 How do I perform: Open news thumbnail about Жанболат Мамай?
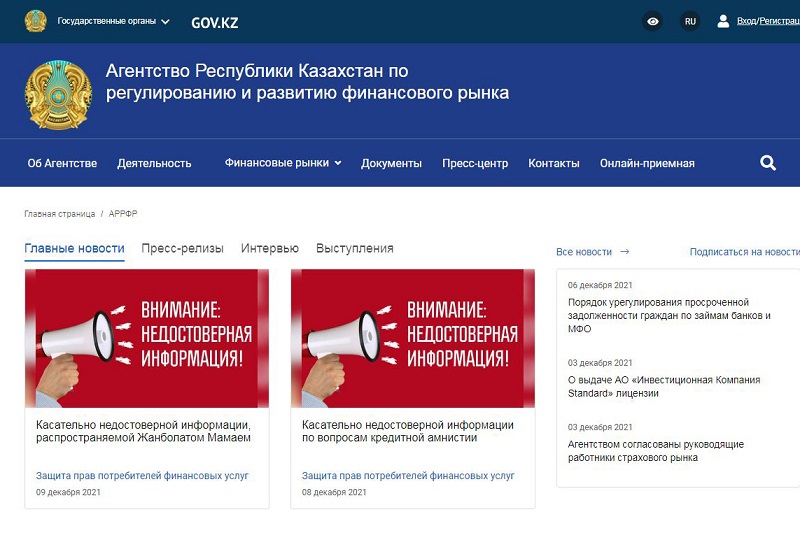pos(146,338)
